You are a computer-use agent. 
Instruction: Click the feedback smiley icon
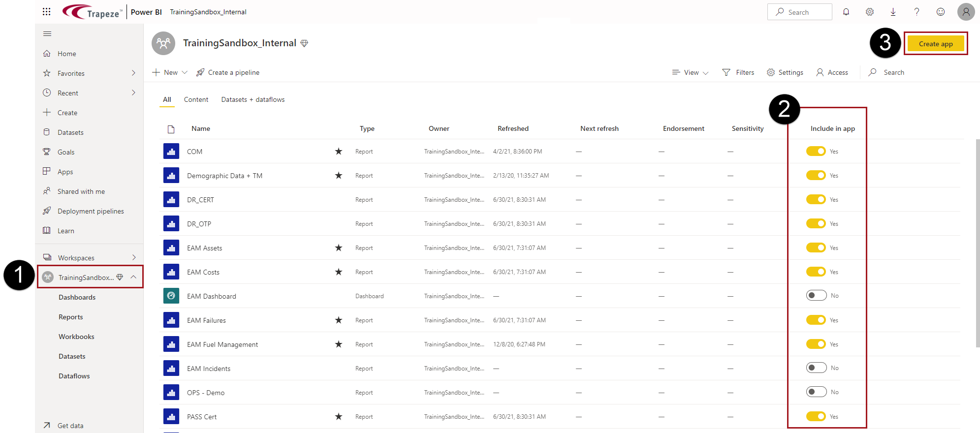(940, 12)
